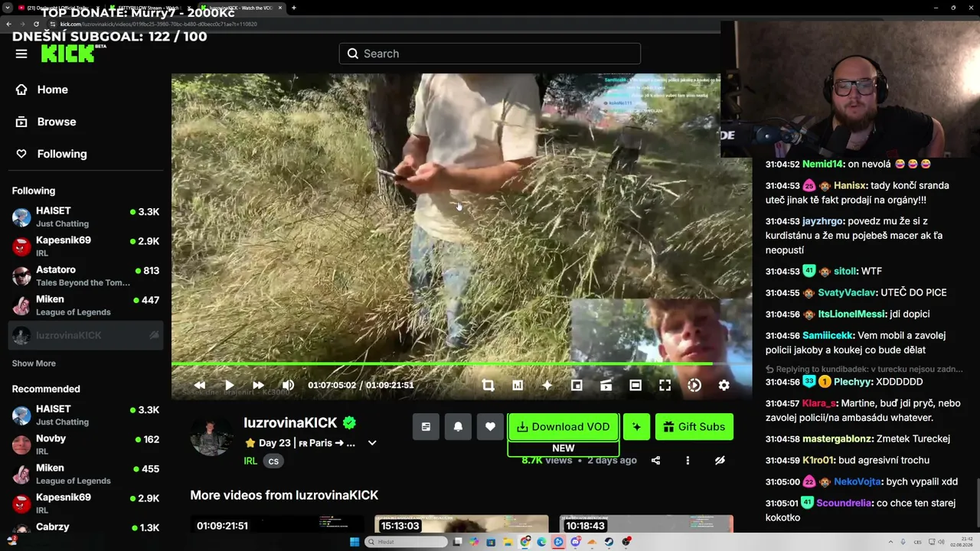The width and height of the screenshot is (980, 551).
Task: Show hidden system tray icons
Action: 890,542
